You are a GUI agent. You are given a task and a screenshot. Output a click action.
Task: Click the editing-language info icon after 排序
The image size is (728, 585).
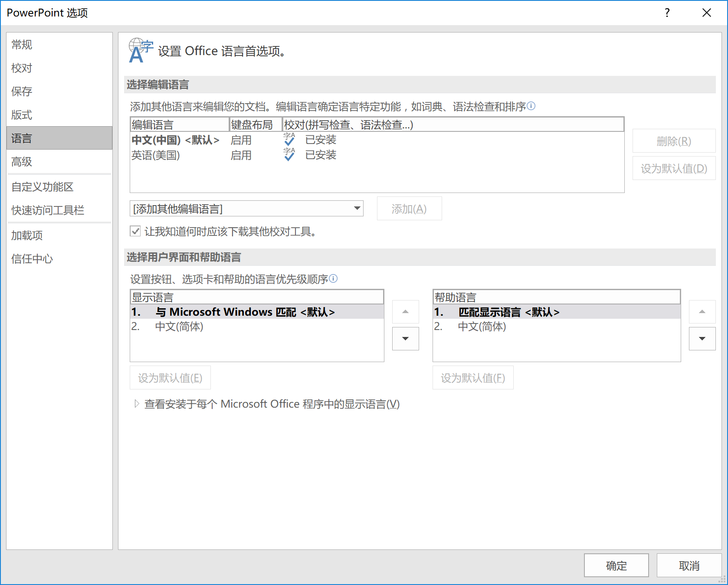click(531, 106)
